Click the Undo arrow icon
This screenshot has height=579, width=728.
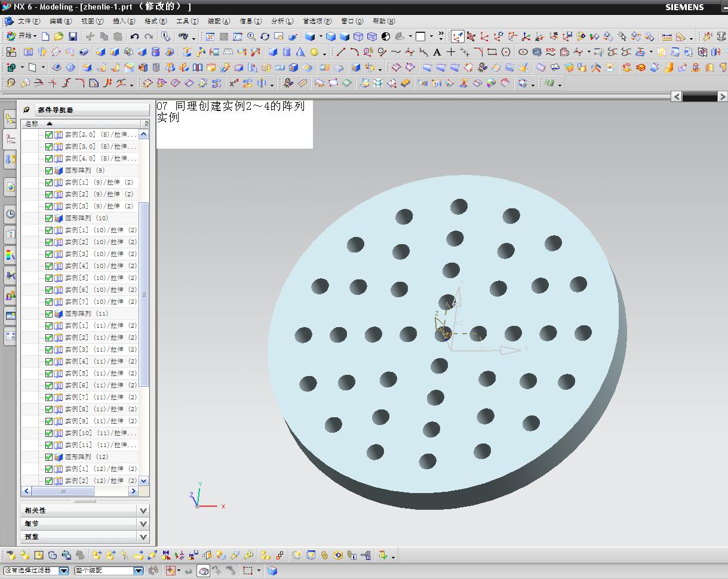coord(134,36)
